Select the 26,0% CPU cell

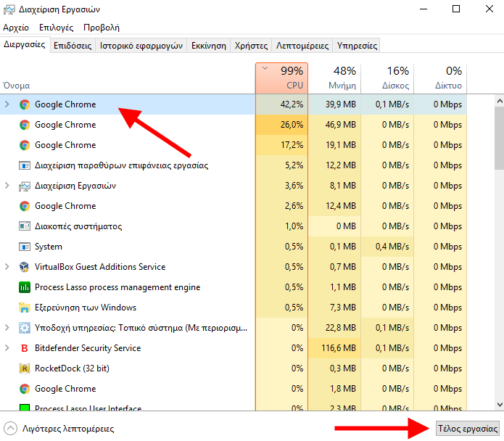point(282,125)
